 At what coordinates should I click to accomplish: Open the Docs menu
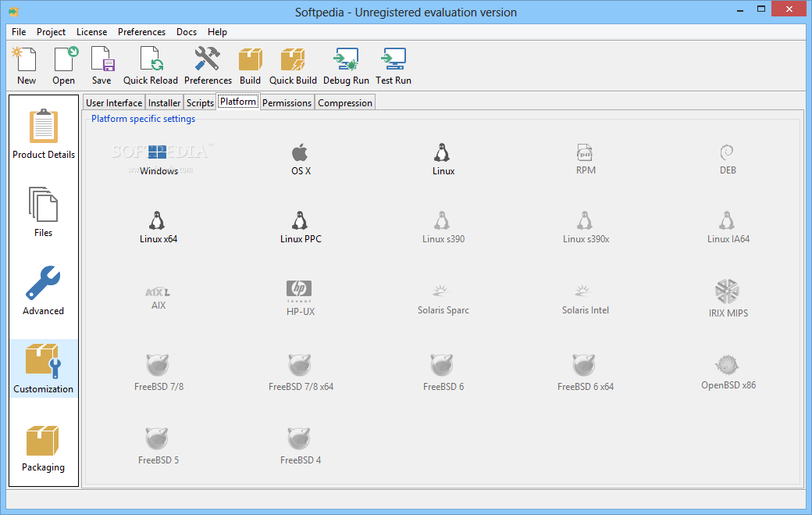pyautogui.click(x=187, y=31)
